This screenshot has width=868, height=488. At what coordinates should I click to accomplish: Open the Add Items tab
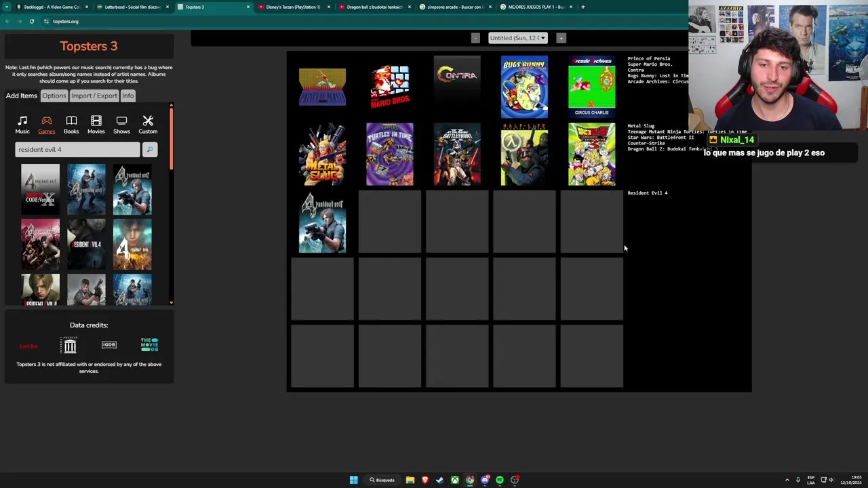22,96
